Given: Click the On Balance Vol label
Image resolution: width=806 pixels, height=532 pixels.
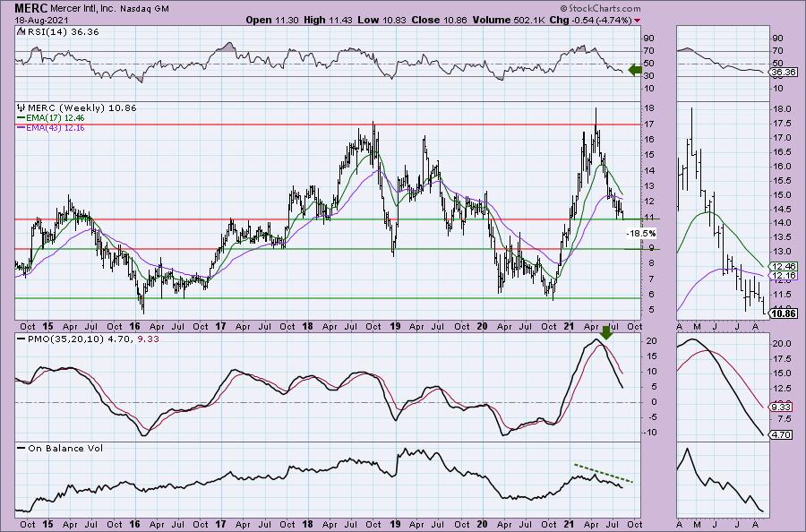Looking at the screenshot, I should pyautogui.click(x=60, y=448).
